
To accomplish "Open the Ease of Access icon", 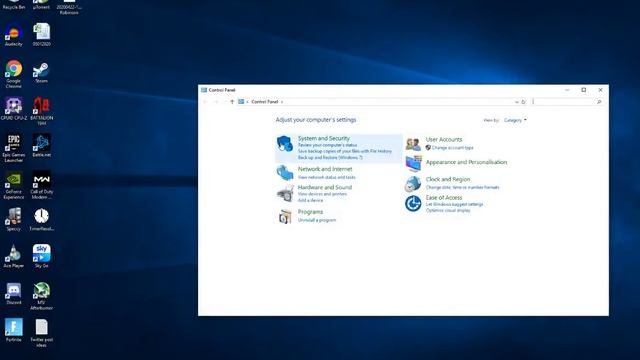I will (x=413, y=203).
